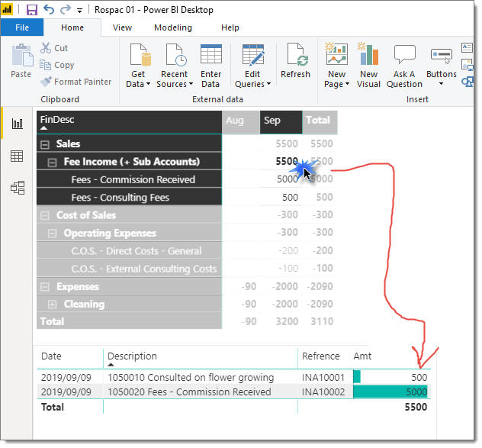Switch to Data view table icon

(x=17, y=156)
